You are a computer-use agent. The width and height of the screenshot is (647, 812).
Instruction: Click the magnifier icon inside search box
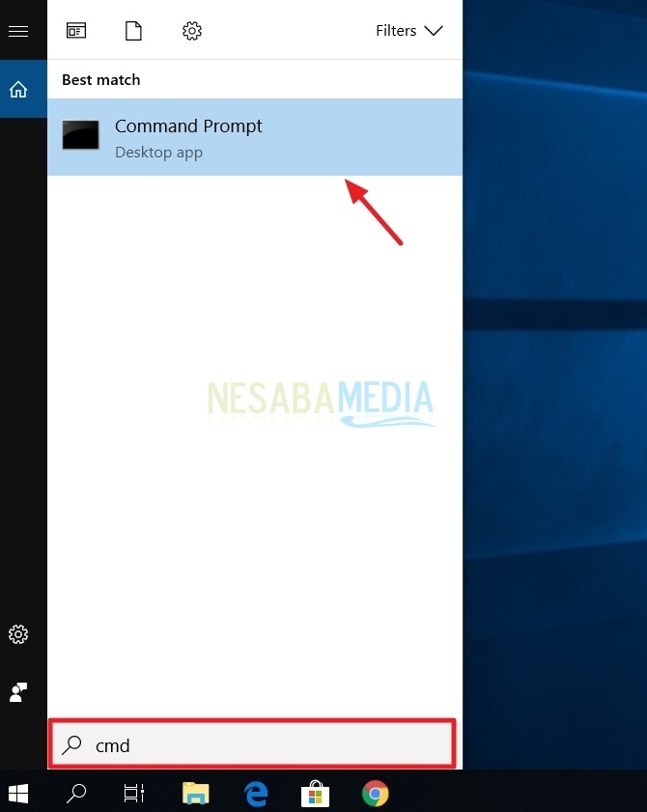71,744
